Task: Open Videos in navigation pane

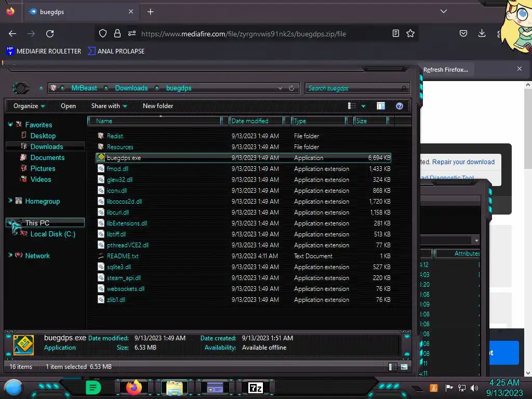Action: point(41,179)
